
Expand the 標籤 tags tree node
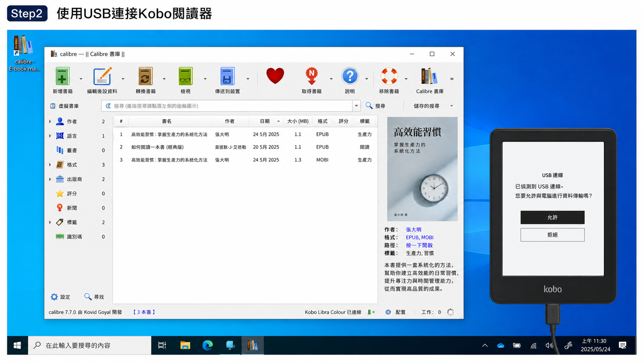tap(50, 222)
